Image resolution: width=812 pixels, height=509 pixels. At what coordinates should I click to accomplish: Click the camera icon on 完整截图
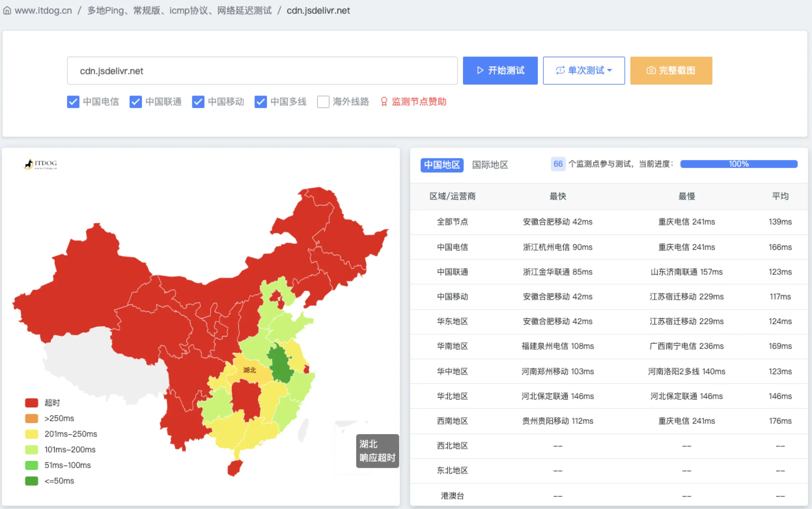pyautogui.click(x=651, y=70)
